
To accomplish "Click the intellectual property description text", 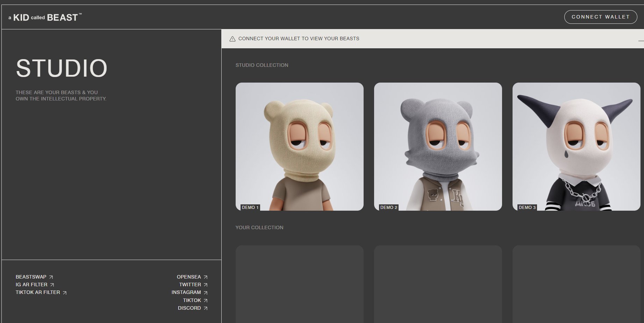I will click(x=61, y=96).
